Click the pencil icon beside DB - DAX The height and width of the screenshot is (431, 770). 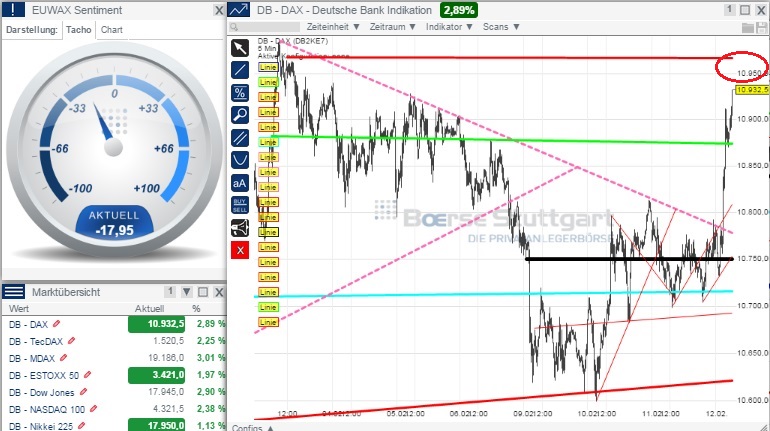[x=56, y=323]
